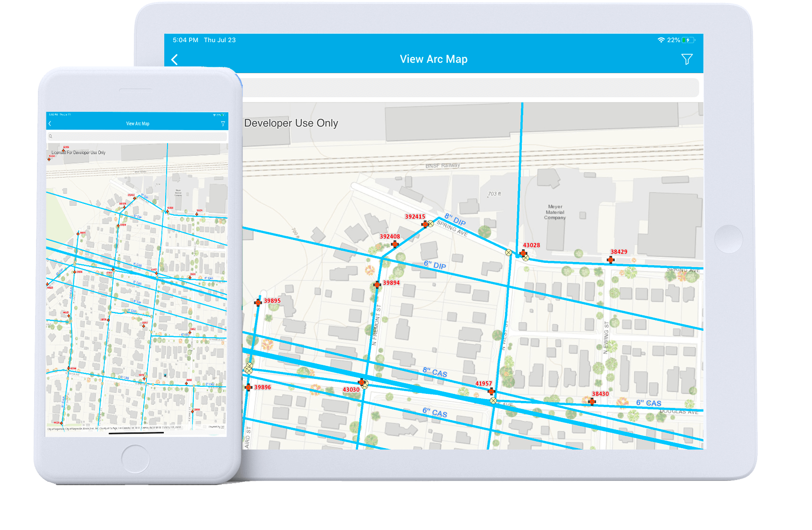Select hydrant marker 38430
This screenshot has height=530, width=812.
pyautogui.click(x=592, y=401)
